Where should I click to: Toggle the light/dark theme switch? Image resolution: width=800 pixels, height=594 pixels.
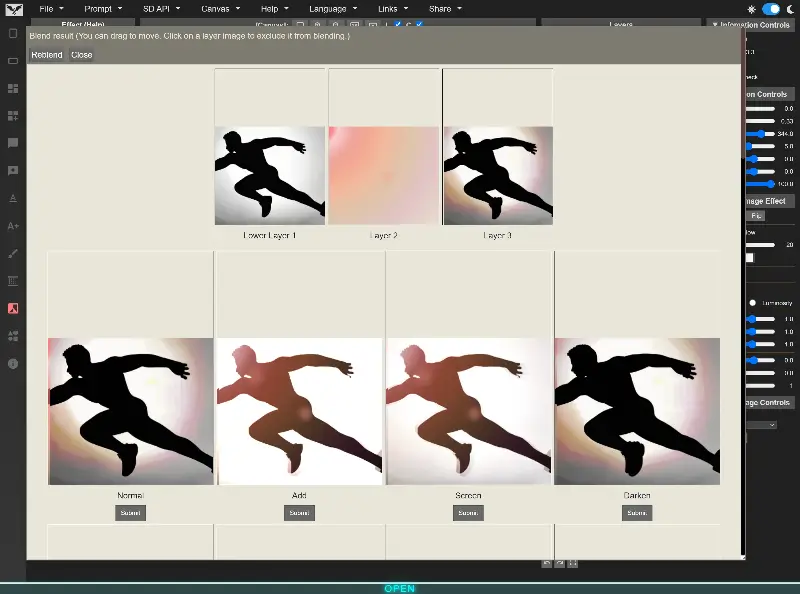pyautogui.click(x=770, y=8)
